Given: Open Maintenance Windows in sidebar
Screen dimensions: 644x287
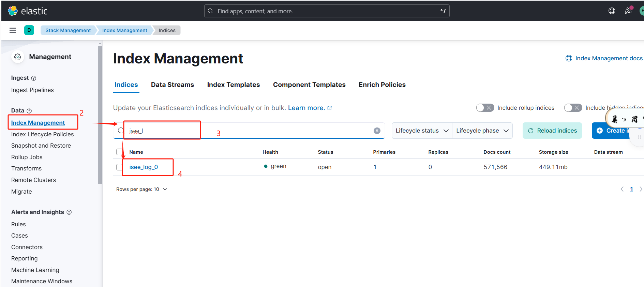Looking at the screenshot, I should (x=42, y=281).
